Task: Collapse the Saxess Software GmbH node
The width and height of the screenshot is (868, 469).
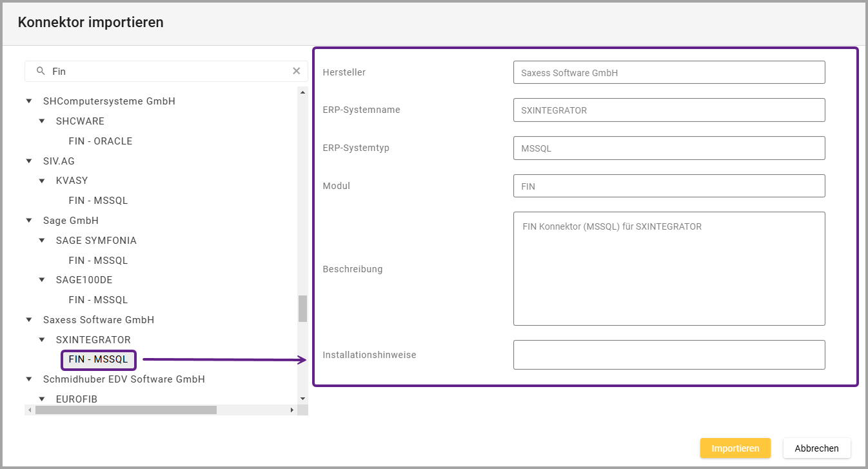Action: click(28, 320)
